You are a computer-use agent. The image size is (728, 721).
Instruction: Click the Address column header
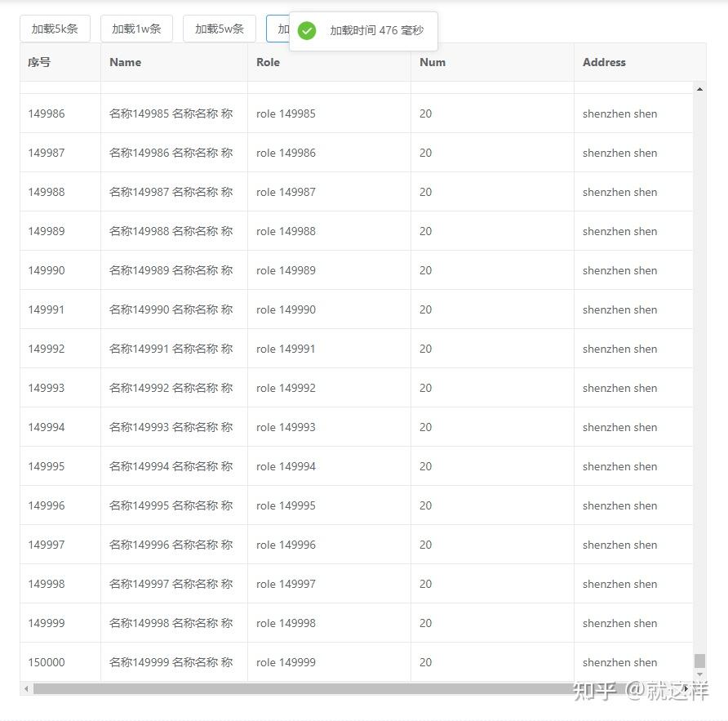point(604,62)
